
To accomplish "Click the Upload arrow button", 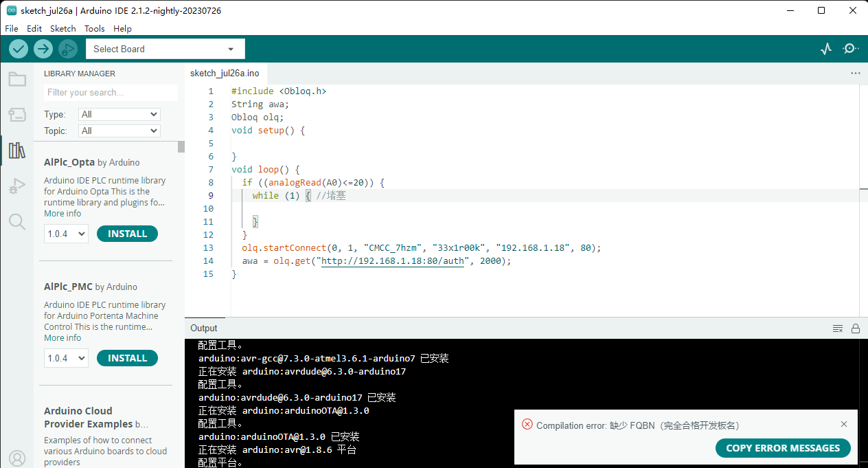I will point(43,49).
